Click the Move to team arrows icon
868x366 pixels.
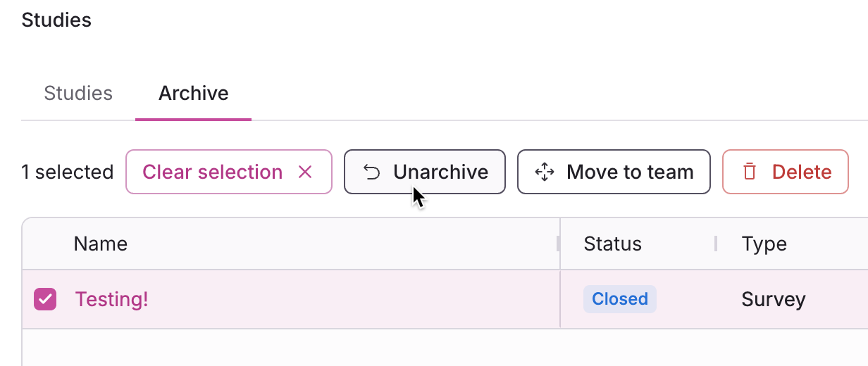tap(545, 172)
